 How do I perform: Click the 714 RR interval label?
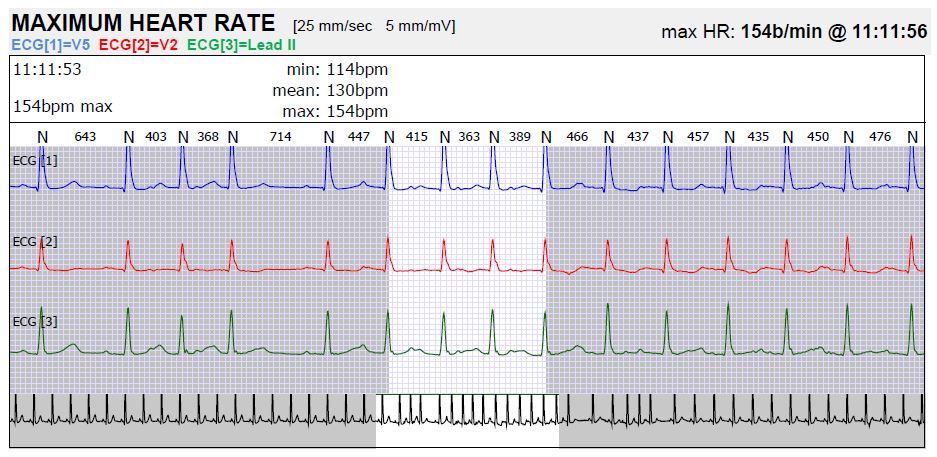[x=281, y=136]
